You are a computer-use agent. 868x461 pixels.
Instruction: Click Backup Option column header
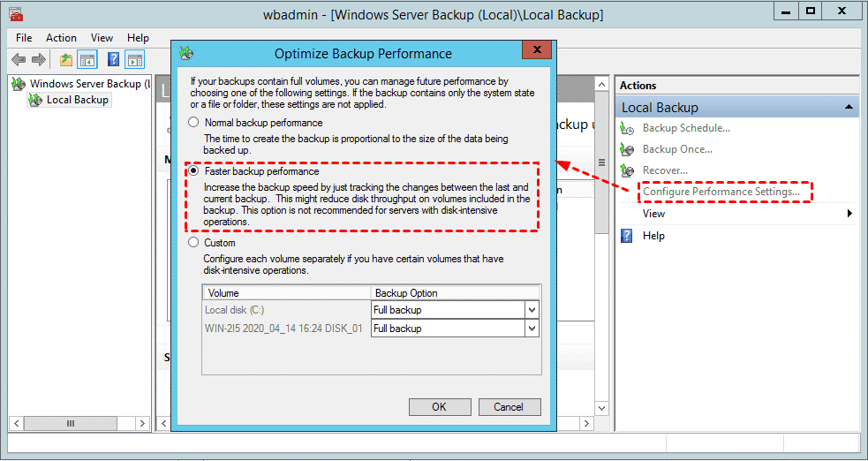click(455, 292)
